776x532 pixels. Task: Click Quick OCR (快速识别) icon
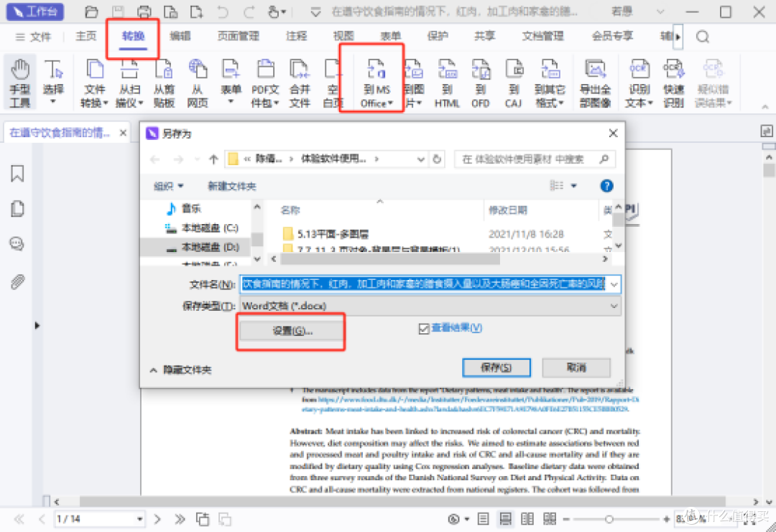(x=673, y=82)
